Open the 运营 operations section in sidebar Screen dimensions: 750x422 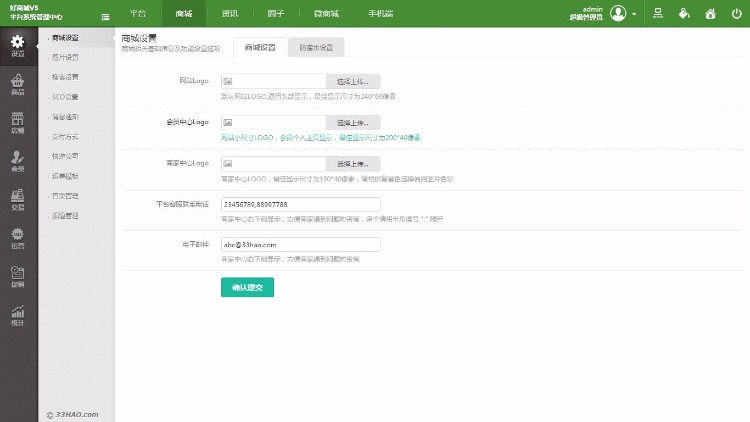click(18, 238)
